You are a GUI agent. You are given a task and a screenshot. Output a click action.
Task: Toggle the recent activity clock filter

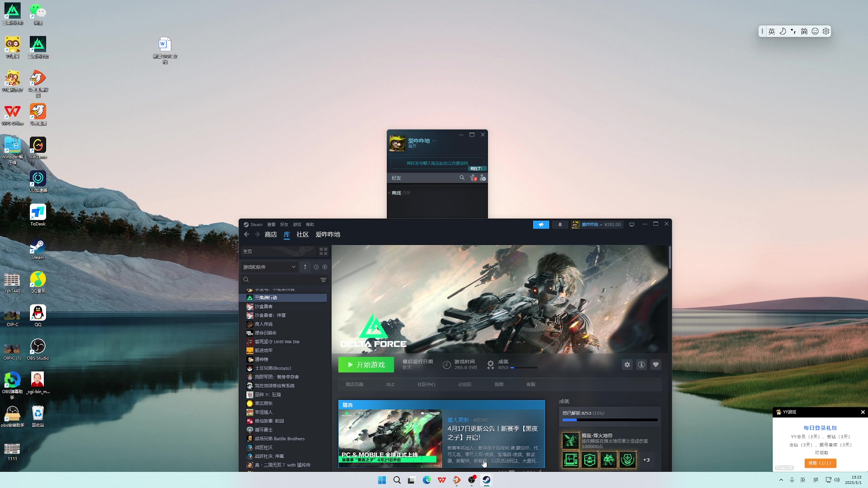pyautogui.click(x=316, y=267)
